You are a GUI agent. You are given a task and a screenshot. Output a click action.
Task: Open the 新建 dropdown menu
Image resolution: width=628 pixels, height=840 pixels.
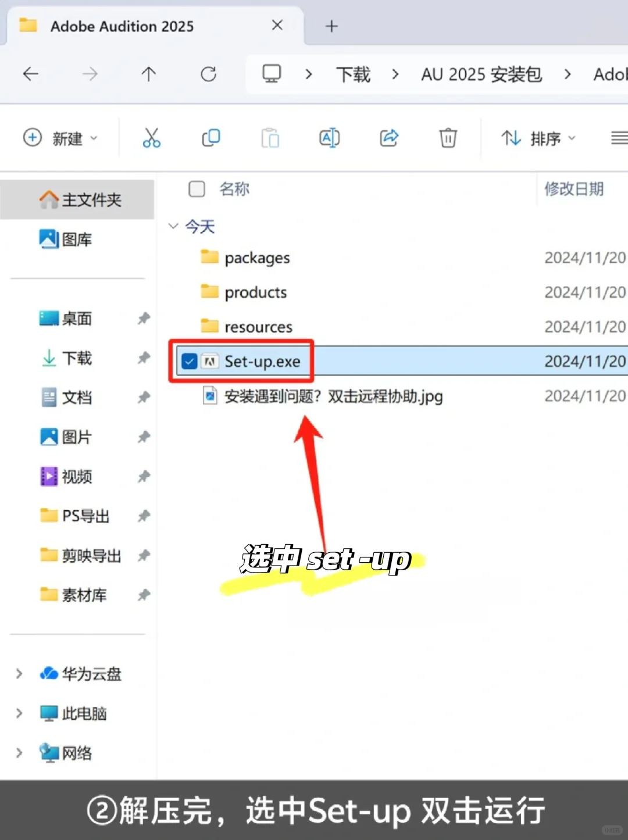[61, 138]
